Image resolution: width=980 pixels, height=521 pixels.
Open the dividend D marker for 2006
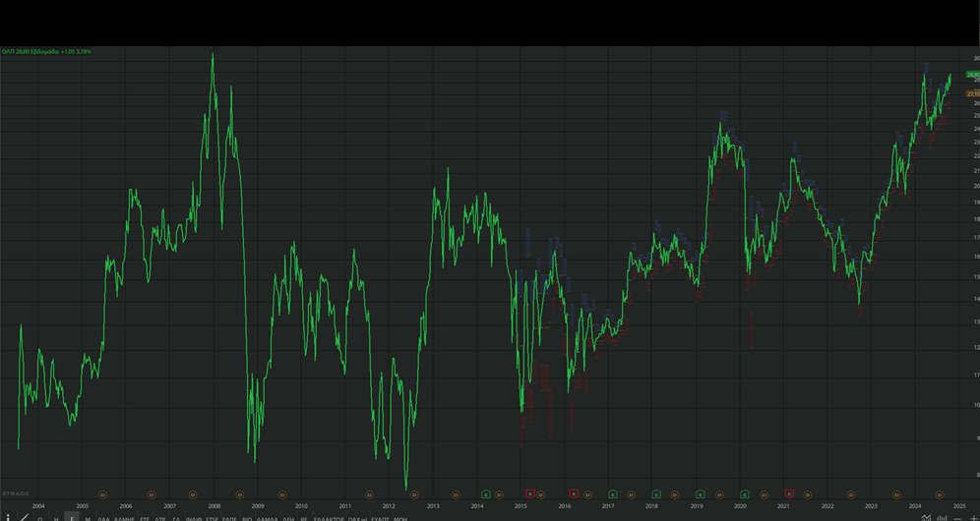point(152,494)
